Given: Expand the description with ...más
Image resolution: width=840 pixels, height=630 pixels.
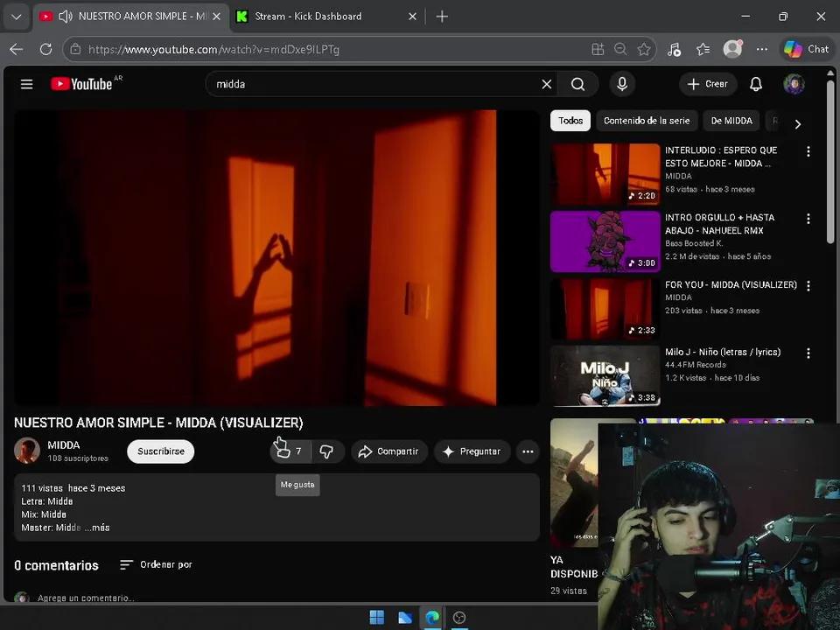Looking at the screenshot, I should (x=100, y=527).
